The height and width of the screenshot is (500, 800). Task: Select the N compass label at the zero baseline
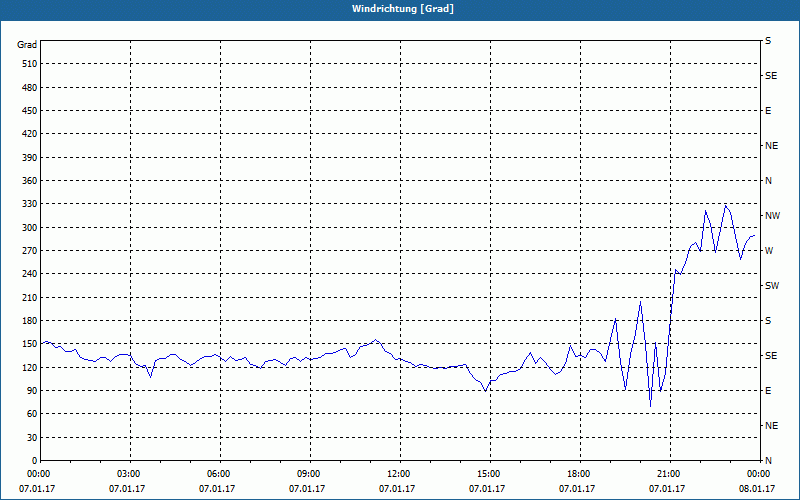click(x=768, y=461)
